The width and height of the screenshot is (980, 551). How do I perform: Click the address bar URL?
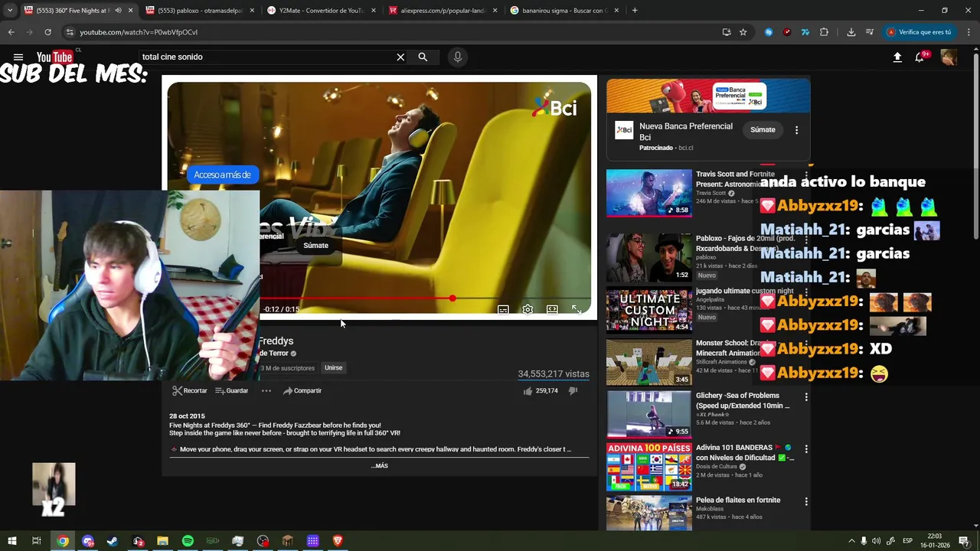click(x=139, y=32)
